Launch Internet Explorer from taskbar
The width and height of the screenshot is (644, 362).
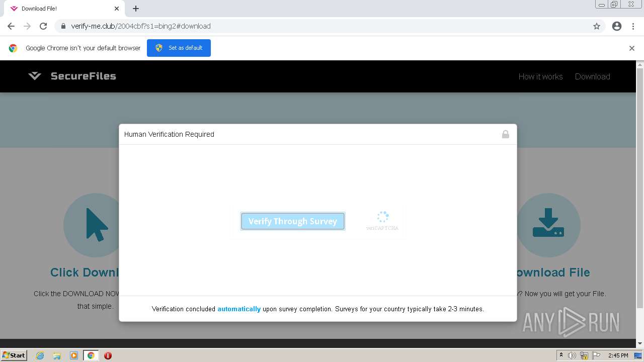(x=40, y=355)
